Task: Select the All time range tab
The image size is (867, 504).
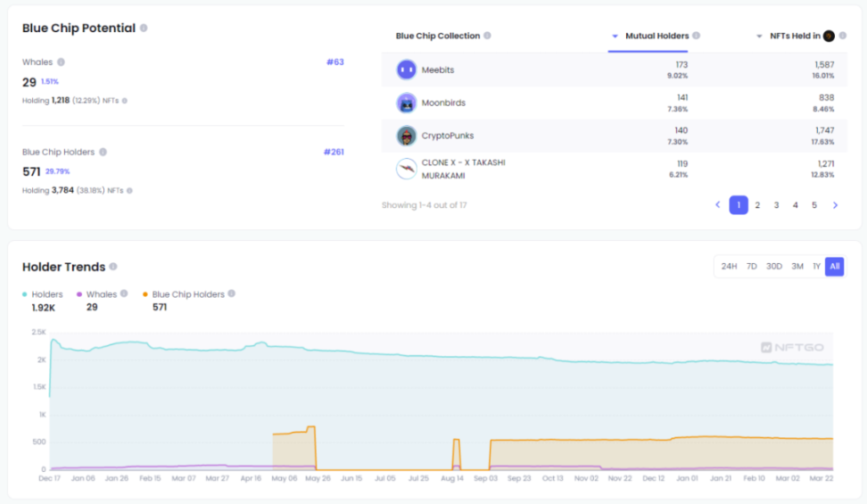Action: 834,267
